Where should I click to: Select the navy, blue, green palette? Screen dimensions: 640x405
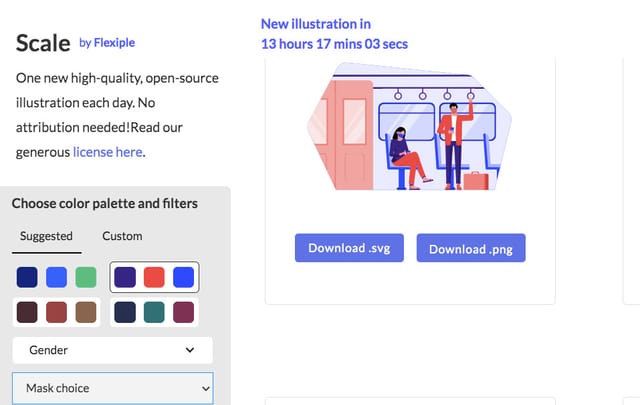click(56, 277)
